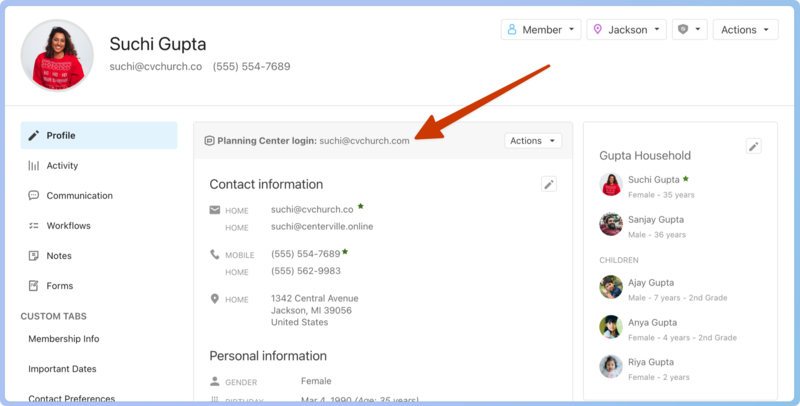The width and height of the screenshot is (800, 406).
Task: Click the Notes icon in sidebar
Action: pos(34,256)
